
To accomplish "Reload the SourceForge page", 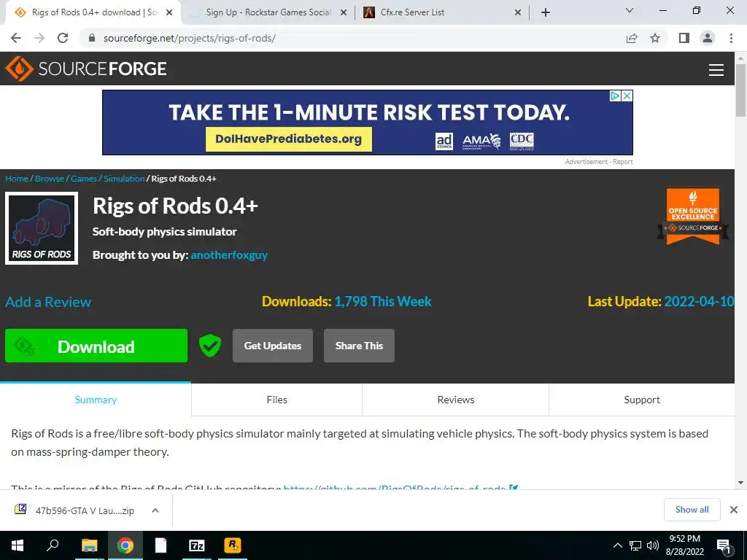I will 63,38.
